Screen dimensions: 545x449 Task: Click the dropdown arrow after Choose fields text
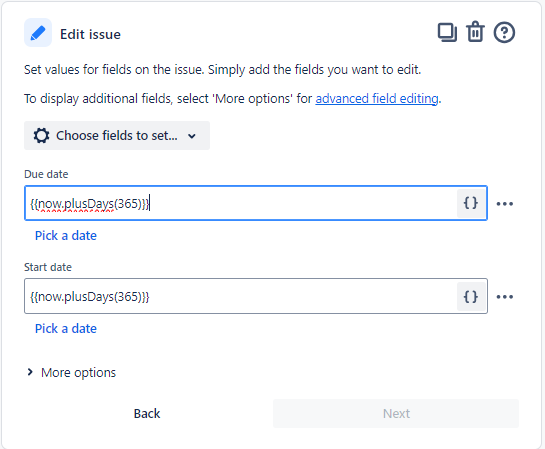pyautogui.click(x=192, y=136)
